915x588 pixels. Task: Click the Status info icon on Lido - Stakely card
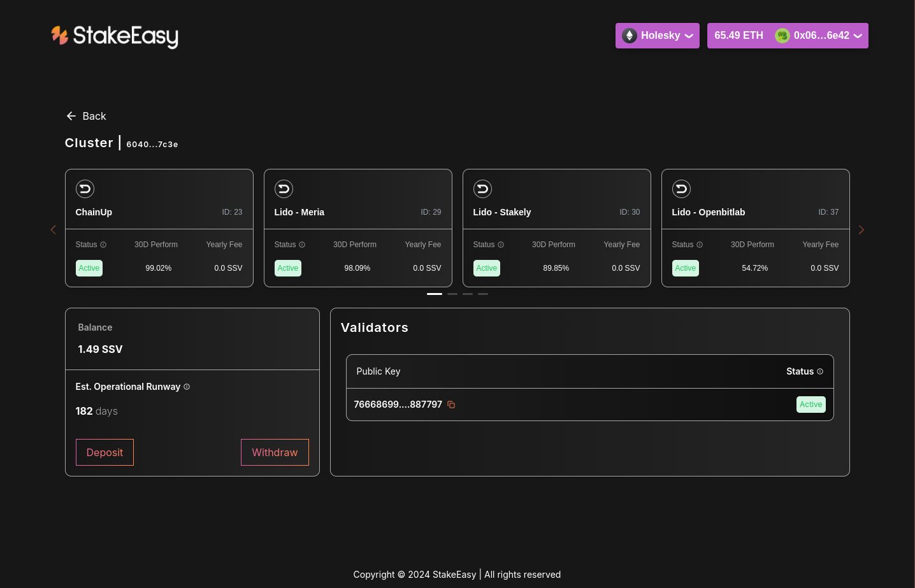coord(501,245)
